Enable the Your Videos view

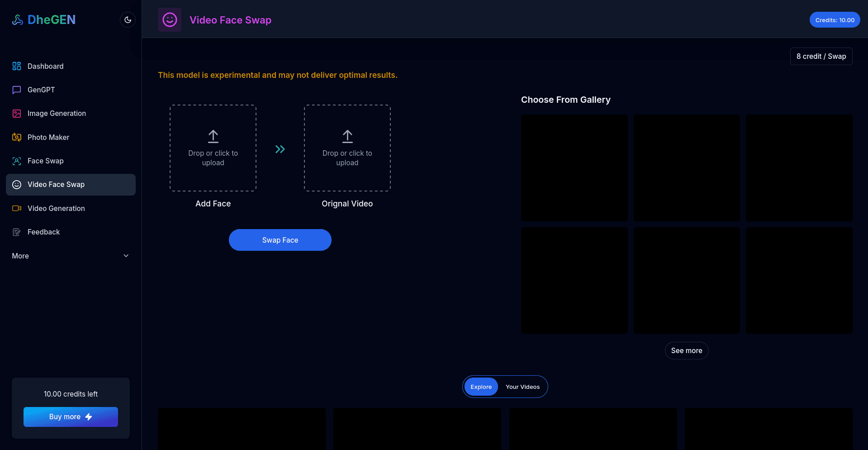click(522, 387)
